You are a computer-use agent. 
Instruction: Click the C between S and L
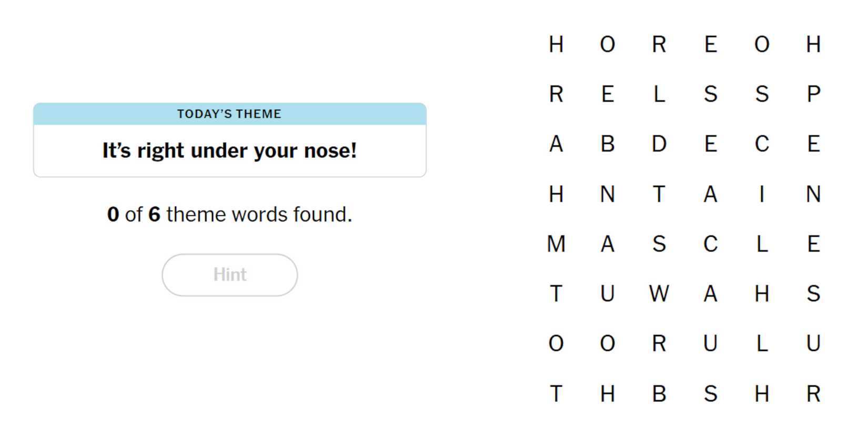pyautogui.click(x=710, y=244)
